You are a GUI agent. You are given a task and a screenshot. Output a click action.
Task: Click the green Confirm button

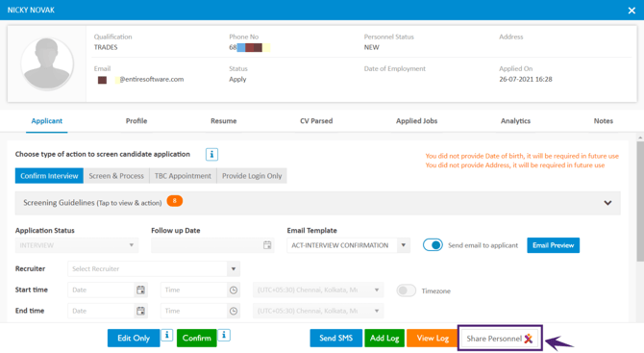[197, 339]
